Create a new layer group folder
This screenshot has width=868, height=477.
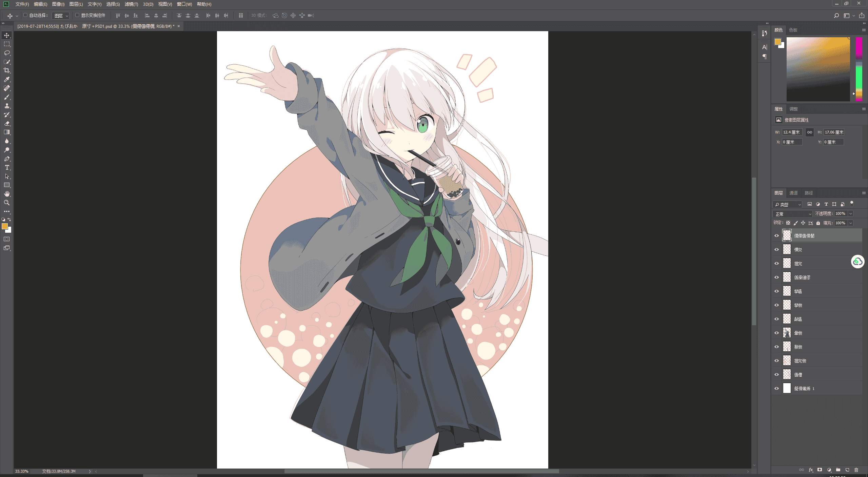[x=838, y=470]
